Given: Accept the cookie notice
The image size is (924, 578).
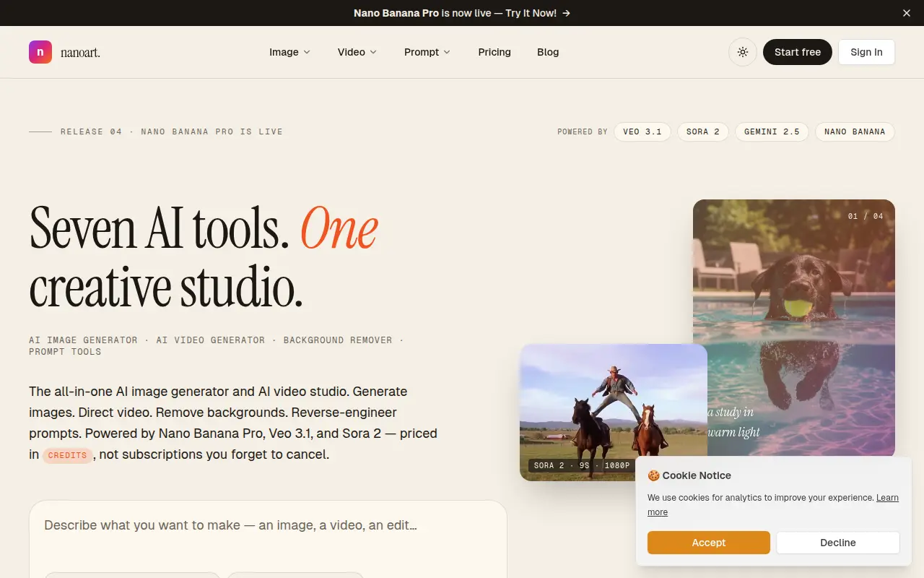Looking at the screenshot, I should pyautogui.click(x=709, y=543).
